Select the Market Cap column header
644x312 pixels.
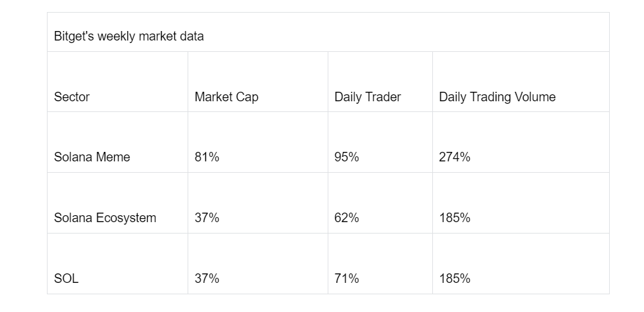[x=226, y=97]
